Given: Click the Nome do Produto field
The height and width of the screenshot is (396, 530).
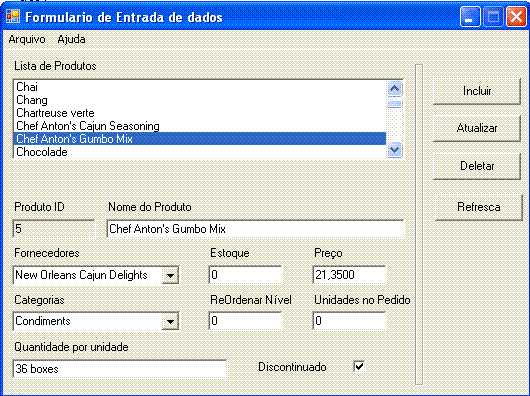Looking at the screenshot, I should click(255, 229).
